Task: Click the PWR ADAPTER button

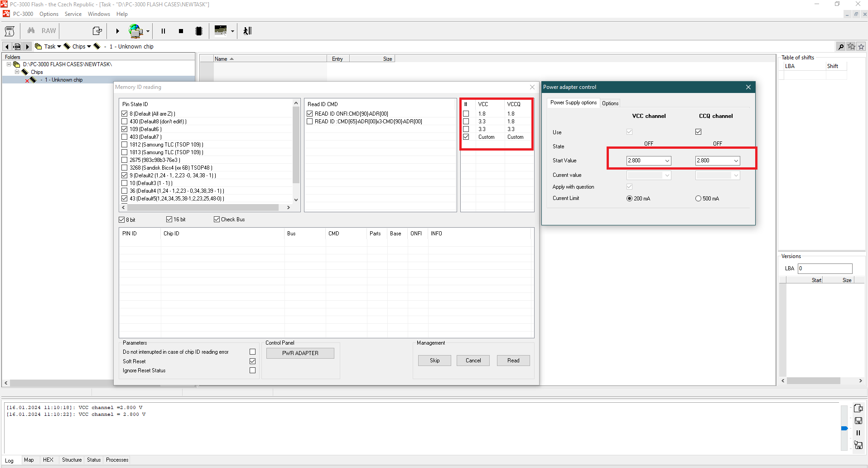Action: pyautogui.click(x=300, y=353)
